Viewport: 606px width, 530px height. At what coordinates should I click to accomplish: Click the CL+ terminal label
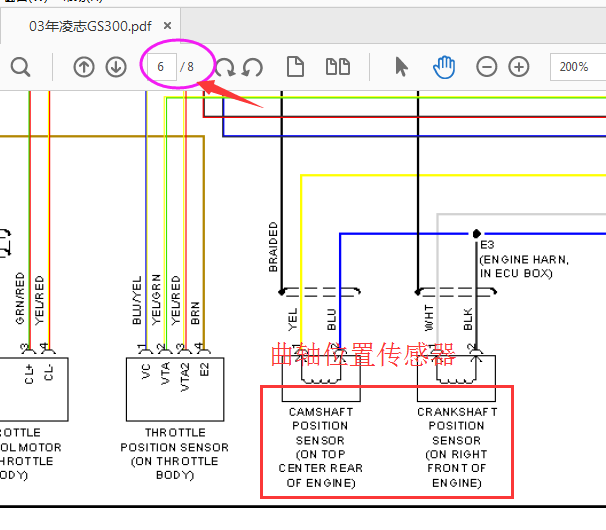click(x=29, y=374)
